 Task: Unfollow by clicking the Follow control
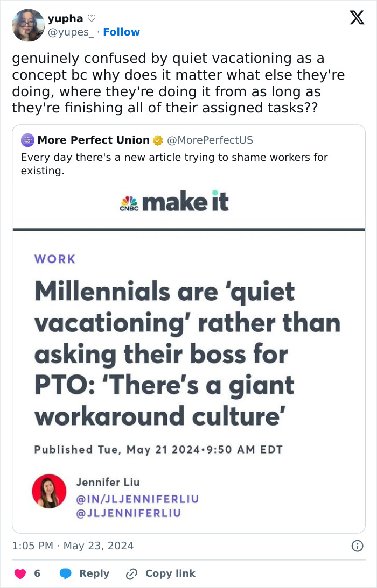(121, 32)
